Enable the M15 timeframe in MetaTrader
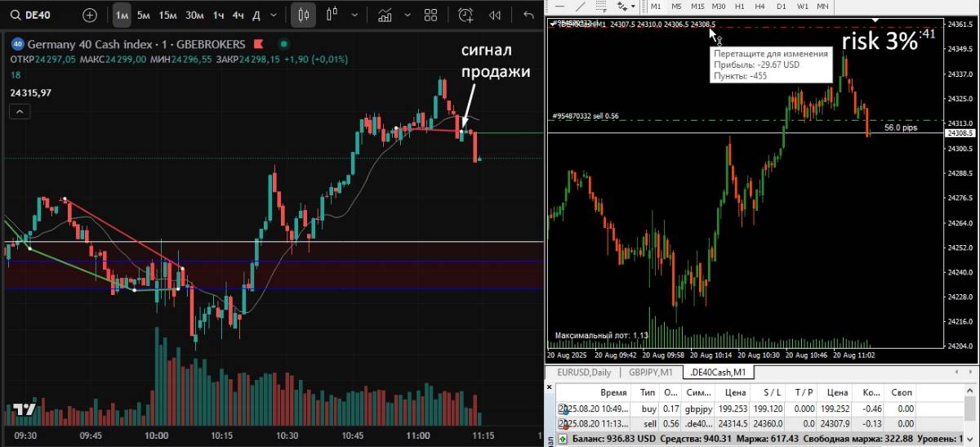Viewport: 980px width, 447px height. (x=697, y=6)
